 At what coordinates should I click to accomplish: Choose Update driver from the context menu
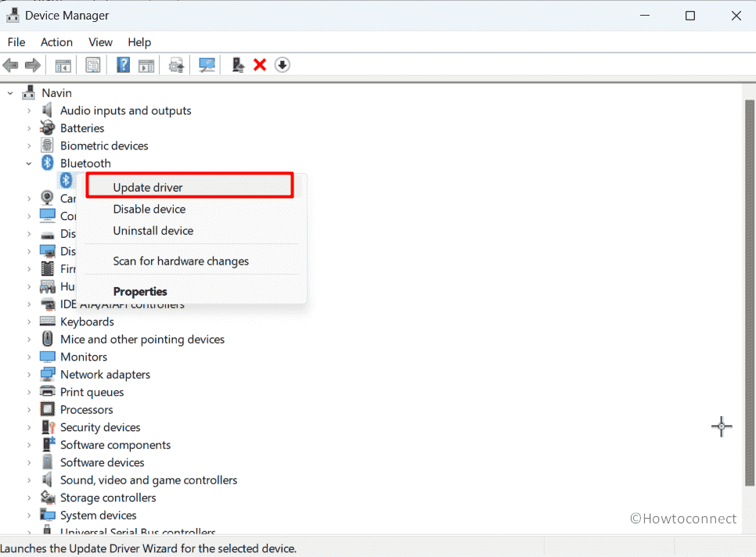pos(149,187)
